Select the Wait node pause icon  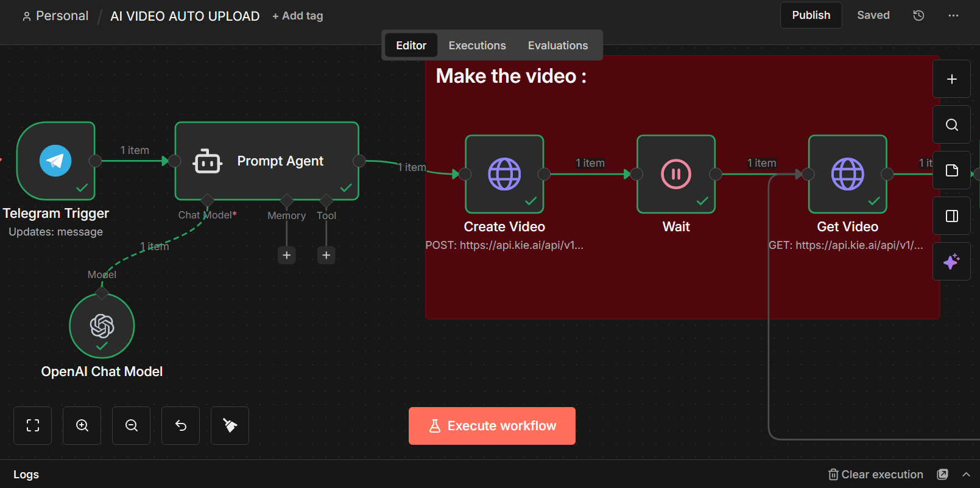pyautogui.click(x=676, y=174)
